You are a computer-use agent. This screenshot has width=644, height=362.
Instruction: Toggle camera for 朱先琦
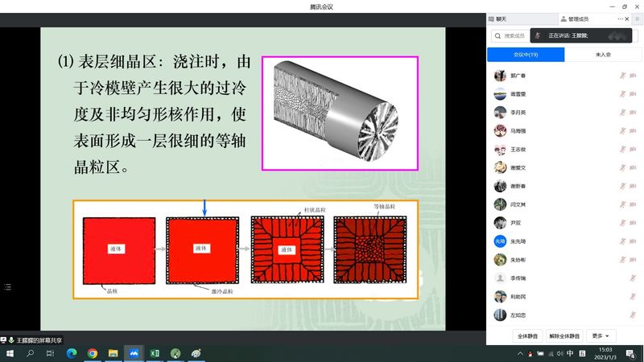pyautogui.click(x=633, y=241)
